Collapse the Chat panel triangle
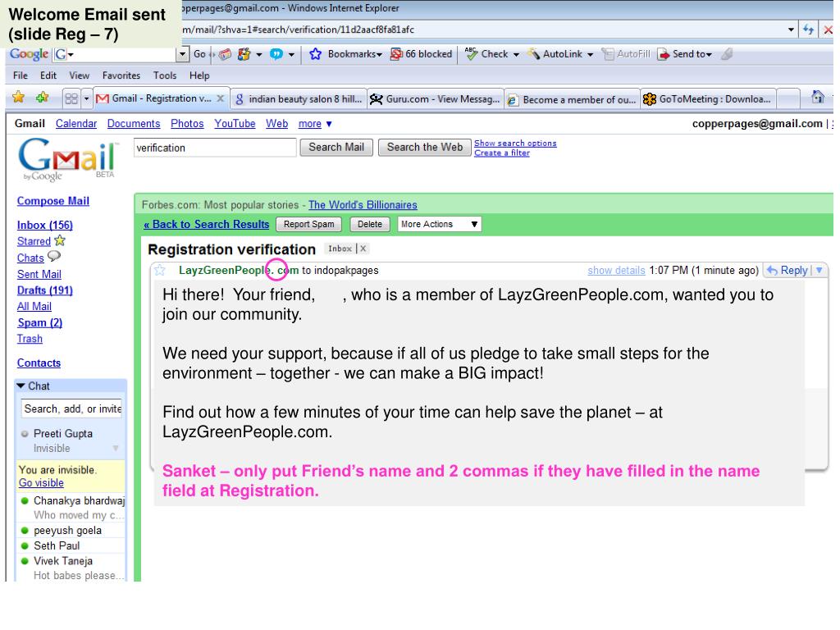The image size is (840, 630). [21, 386]
